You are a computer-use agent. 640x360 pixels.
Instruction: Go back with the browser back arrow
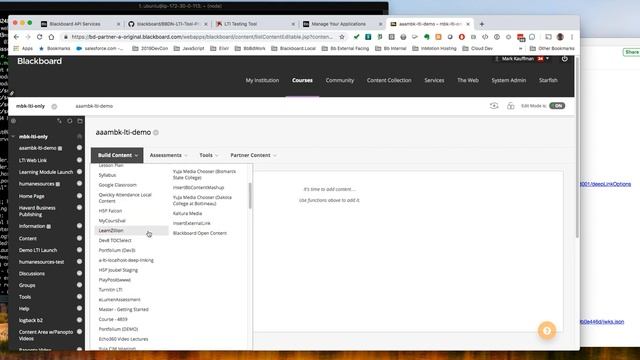pos(16,37)
